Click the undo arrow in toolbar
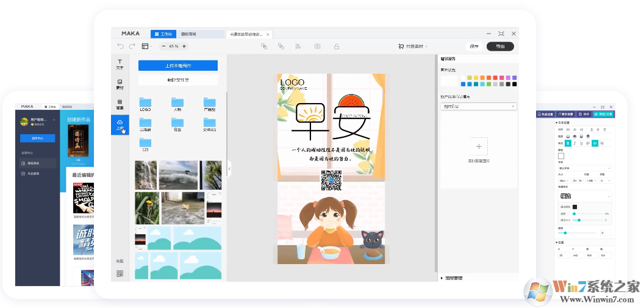 120,46
